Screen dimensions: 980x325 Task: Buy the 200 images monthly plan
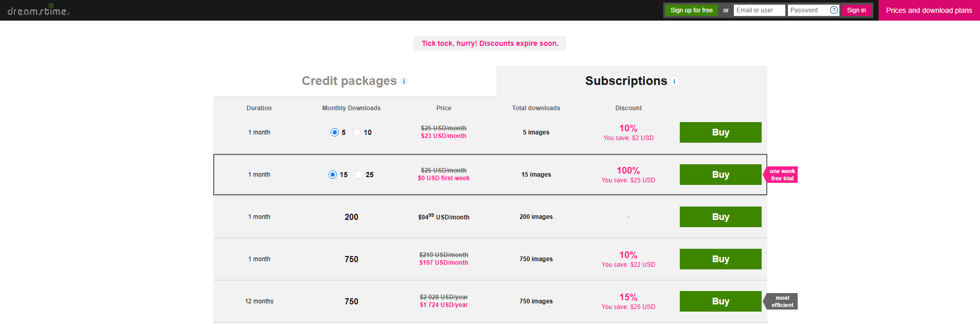point(720,217)
